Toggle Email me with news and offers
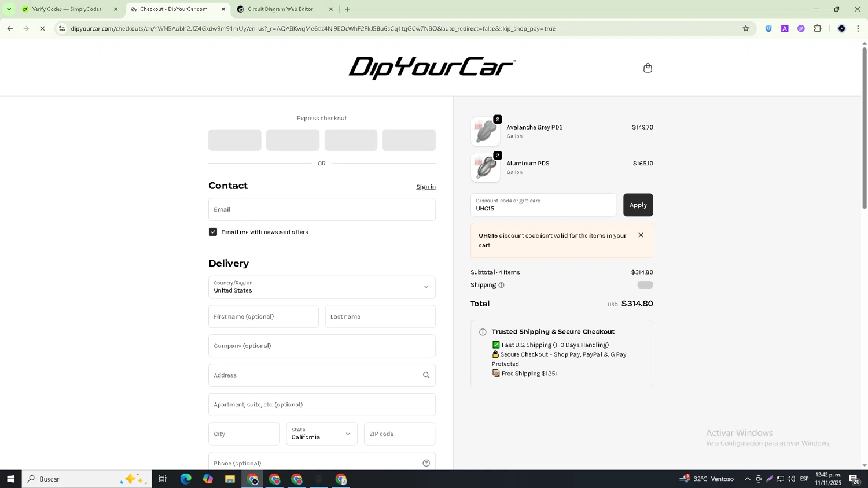This screenshot has height=488, width=868. pos(213,232)
